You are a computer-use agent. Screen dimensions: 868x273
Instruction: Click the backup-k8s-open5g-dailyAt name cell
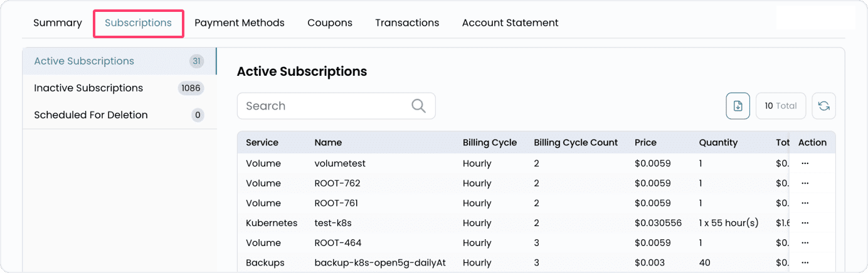(x=380, y=263)
